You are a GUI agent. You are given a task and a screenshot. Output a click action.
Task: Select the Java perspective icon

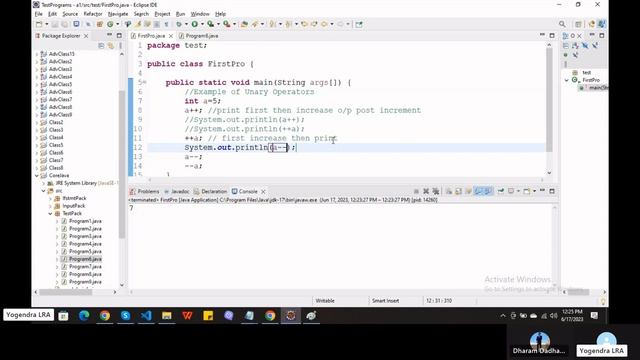[602, 24]
